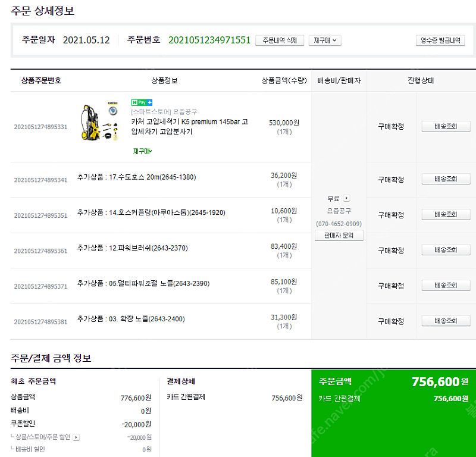
Task: Click the 85,100원 price
Action: (284, 282)
